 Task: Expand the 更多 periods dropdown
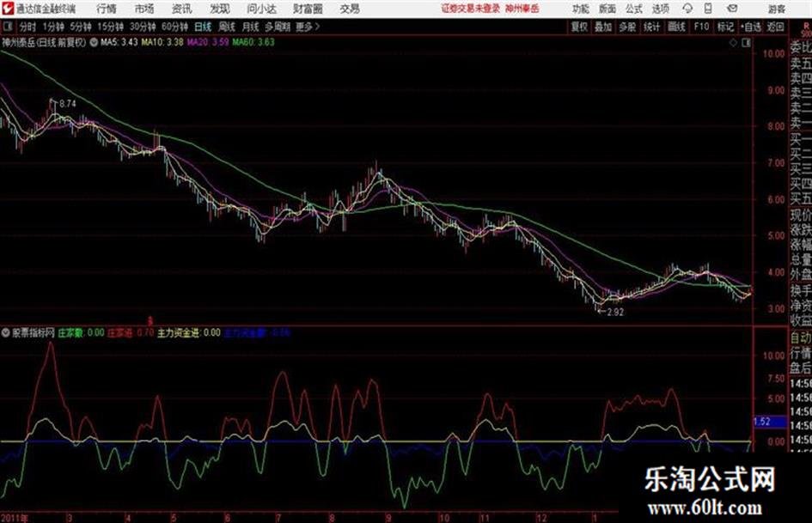308,27
